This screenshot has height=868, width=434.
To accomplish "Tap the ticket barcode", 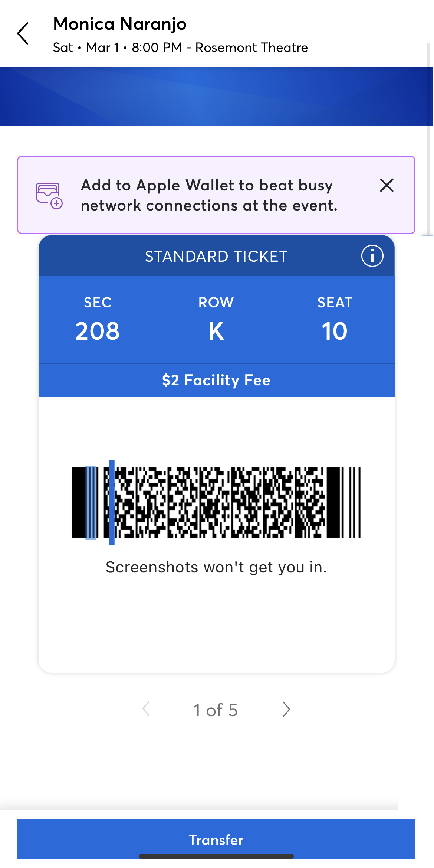I will 216,502.
